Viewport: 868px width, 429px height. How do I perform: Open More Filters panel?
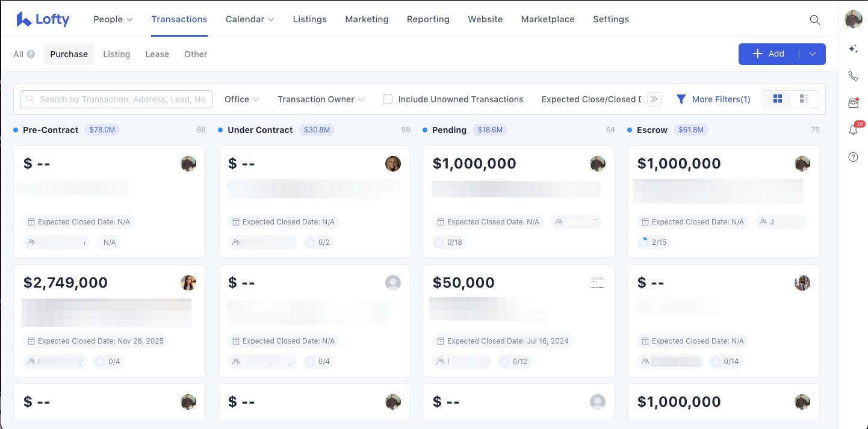713,99
